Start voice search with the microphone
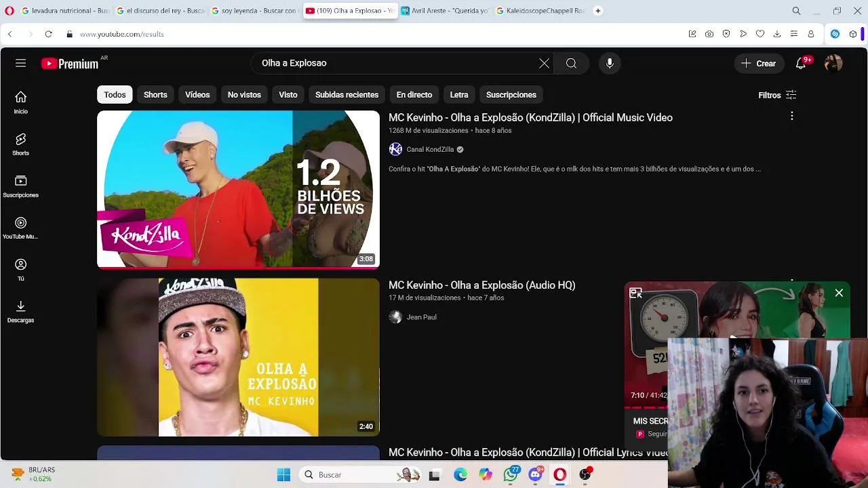The height and width of the screenshot is (488, 868). tap(610, 63)
